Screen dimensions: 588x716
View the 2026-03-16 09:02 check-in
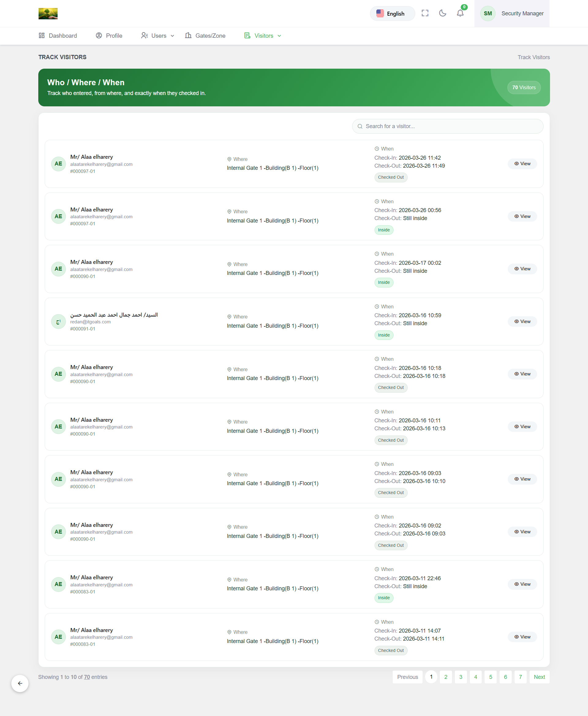coord(522,531)
